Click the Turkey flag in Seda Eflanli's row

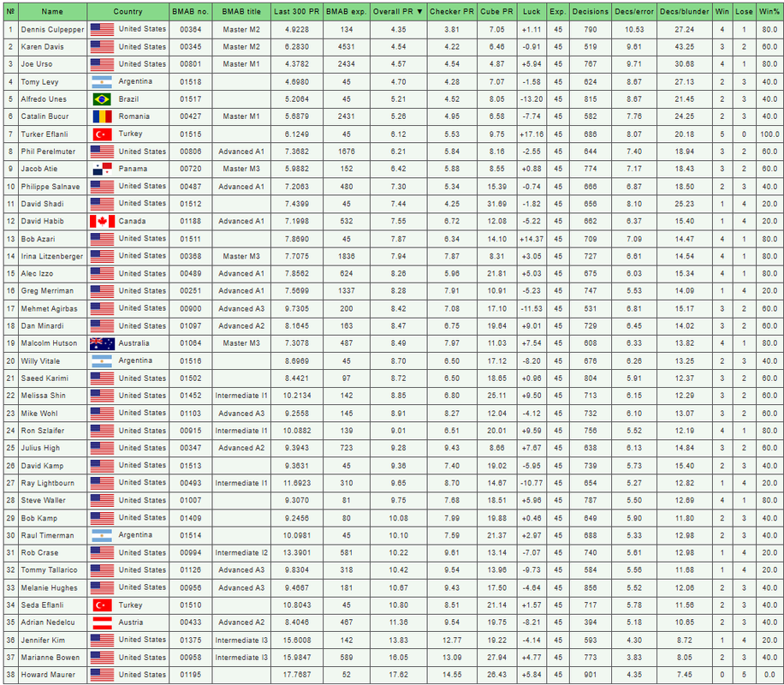(x=102, y=605)
